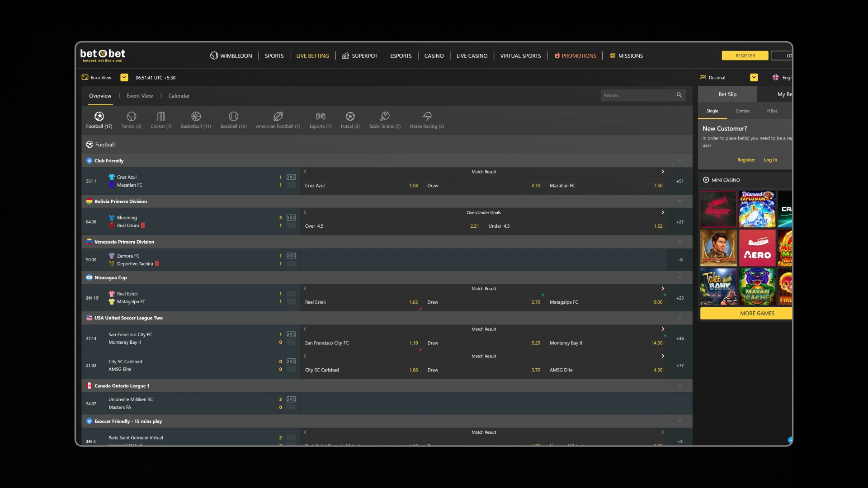The image size is (868, 488).
Task: Select the Table Tennis icon
Action: tap(385, 116)
